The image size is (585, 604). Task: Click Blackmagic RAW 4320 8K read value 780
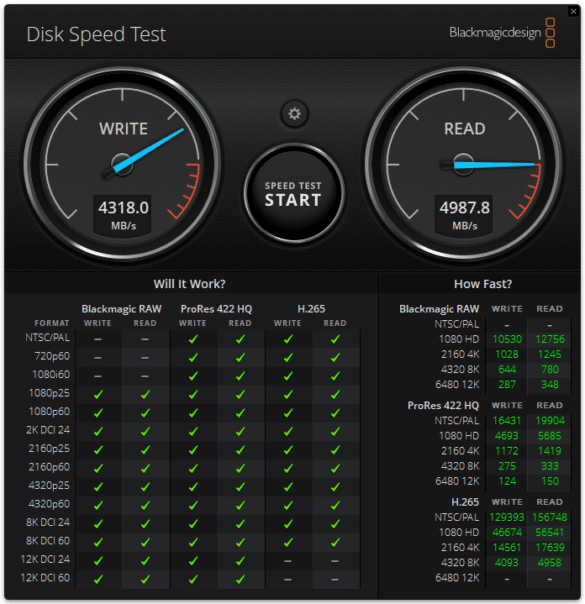click(550, 369)
